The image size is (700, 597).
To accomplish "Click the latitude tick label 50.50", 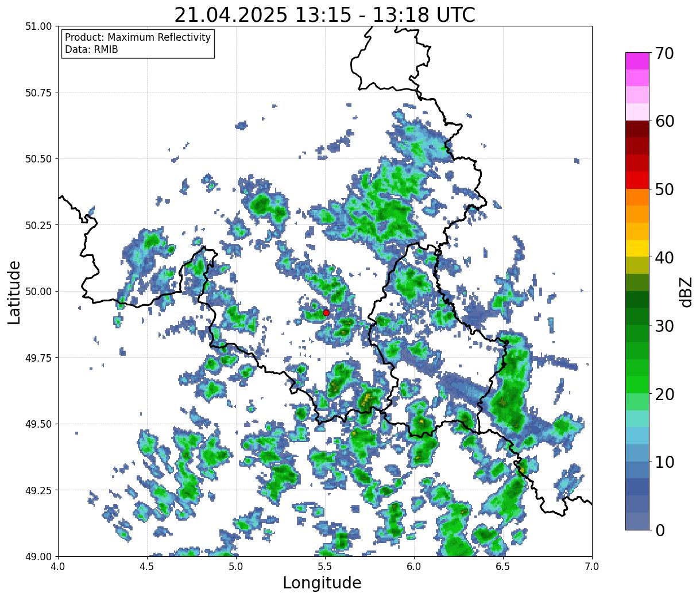I will (38, 159).
